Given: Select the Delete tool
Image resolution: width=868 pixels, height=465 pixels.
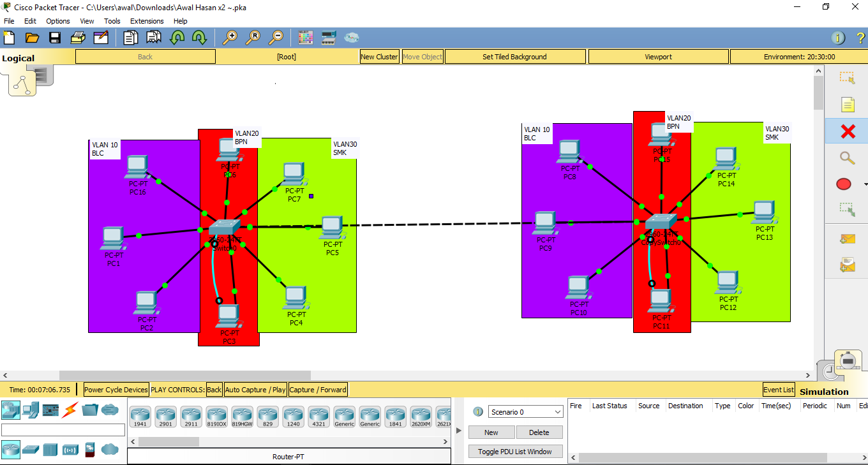Looking at the screenshot, I should [847, 131].
